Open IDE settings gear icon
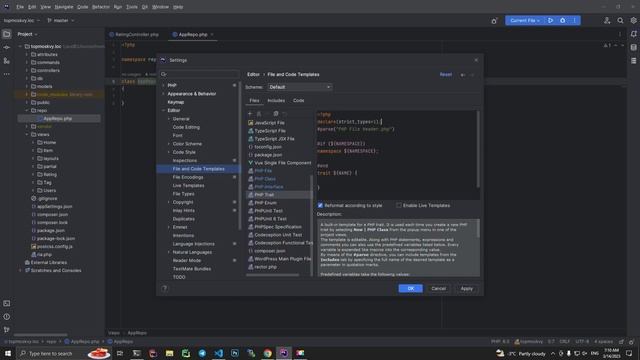Image resolution: width=640 pixels, height=360 pixels. tap(633, 20)
